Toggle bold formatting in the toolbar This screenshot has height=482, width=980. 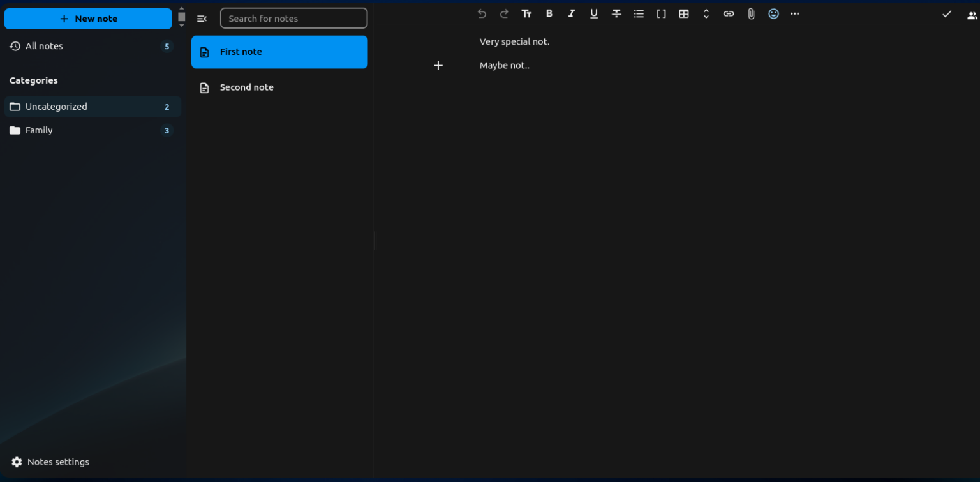pyautogui.click(x=549, y=13)
